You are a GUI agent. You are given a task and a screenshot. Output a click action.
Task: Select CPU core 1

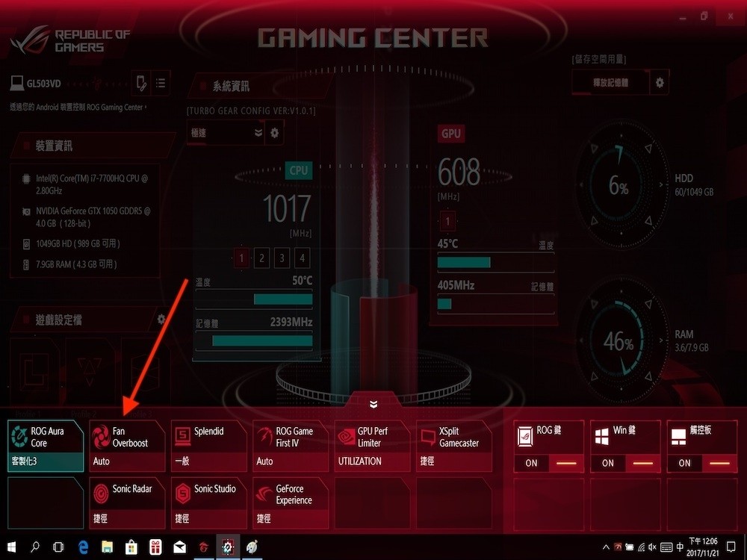point(241,258)
